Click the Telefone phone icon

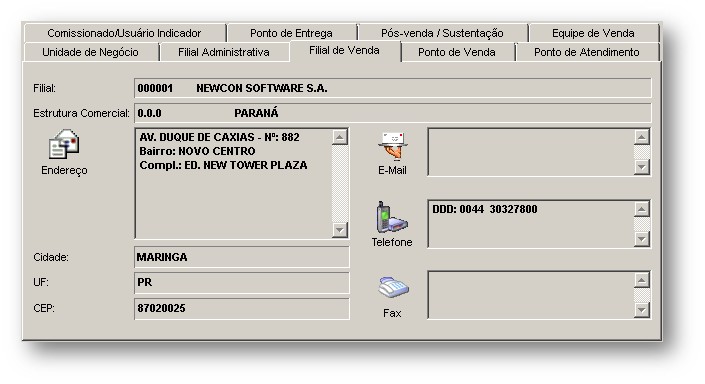[391, 217]
